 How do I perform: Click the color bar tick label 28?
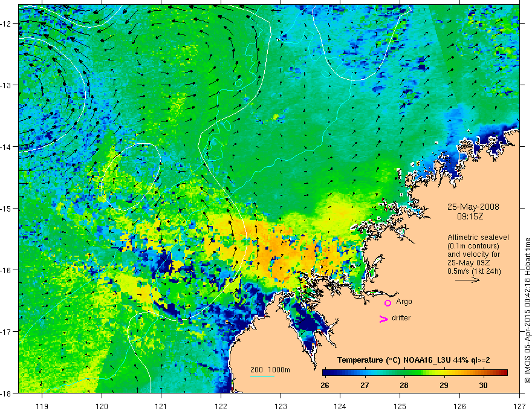tap(404, 386)
